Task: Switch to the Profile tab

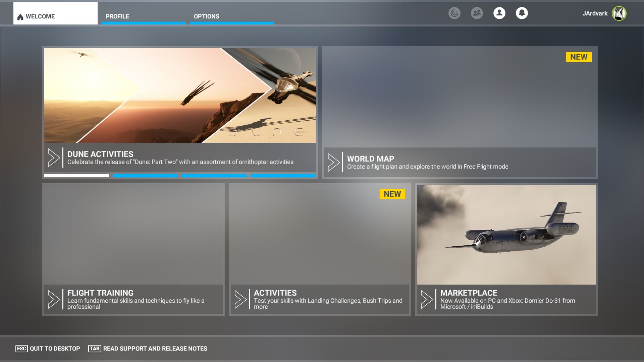Action: 117,16
